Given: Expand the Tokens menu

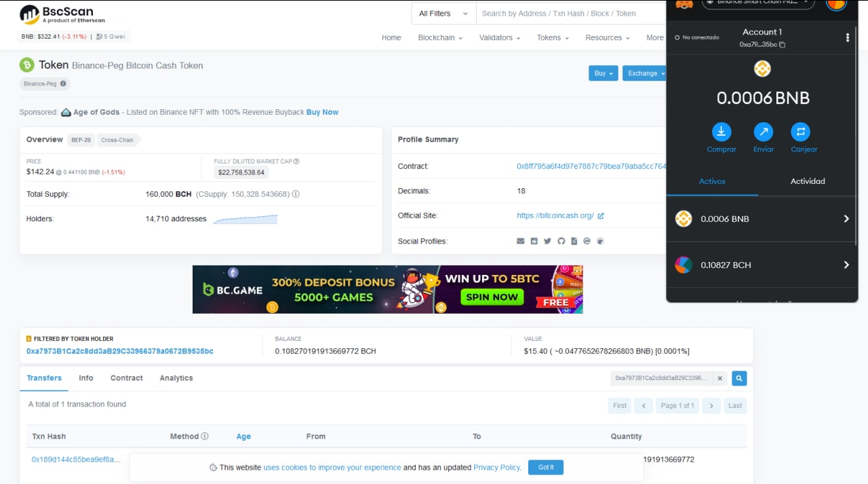Looking at the screenshot, I should (553, 37).
